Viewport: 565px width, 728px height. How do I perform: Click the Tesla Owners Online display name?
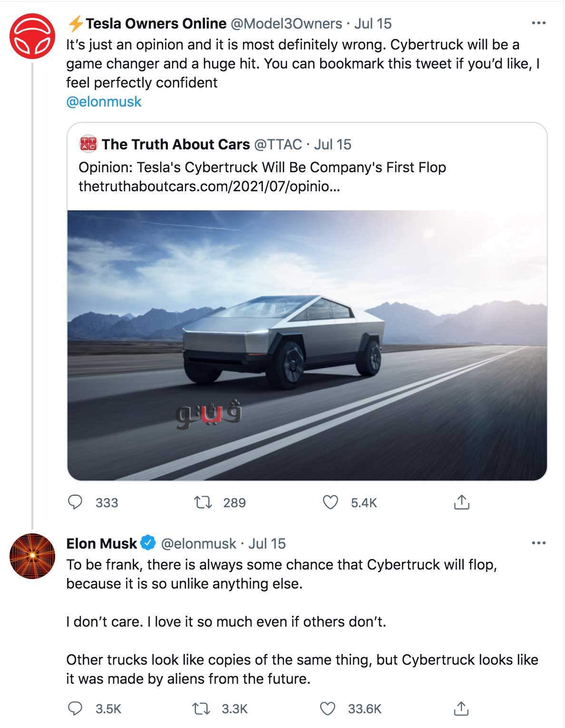click(x=156, y=23)
